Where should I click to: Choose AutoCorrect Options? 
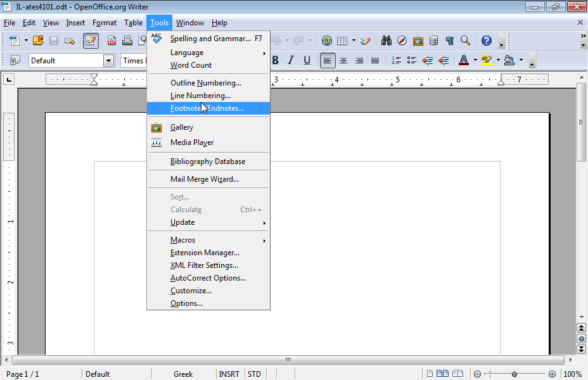pos(208,278)
